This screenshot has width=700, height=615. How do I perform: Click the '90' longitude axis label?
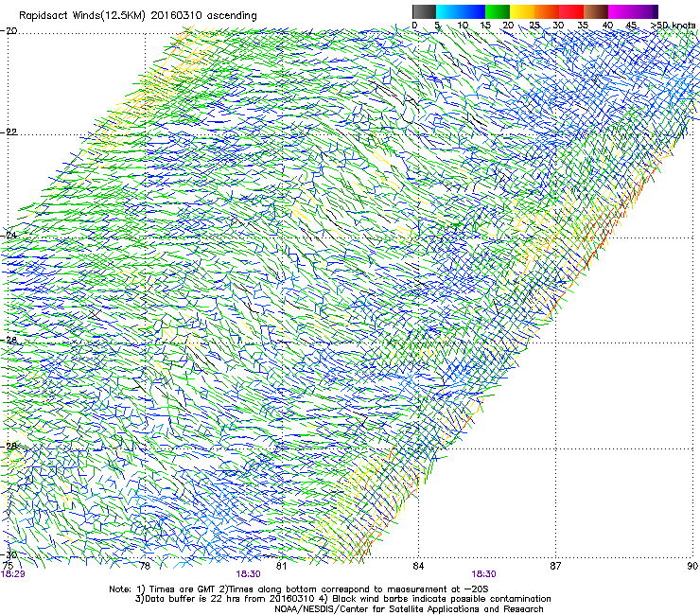pos(692,566)
